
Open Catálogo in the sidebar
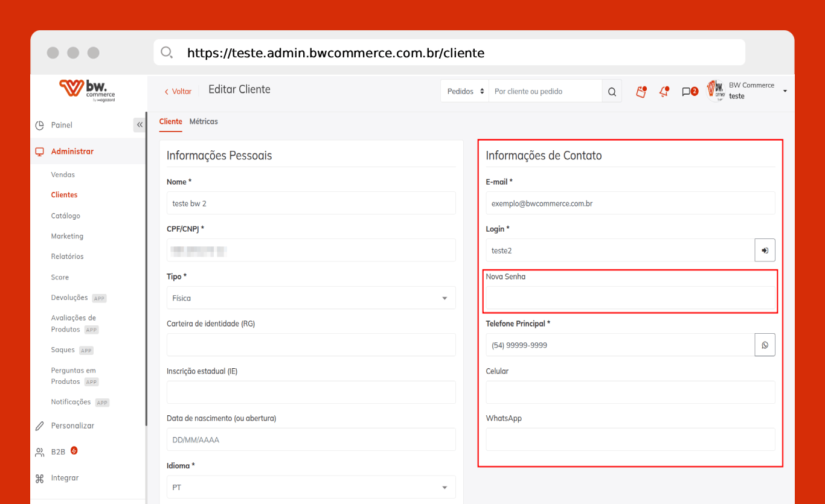pyautogui.click(x=65, y=215)
